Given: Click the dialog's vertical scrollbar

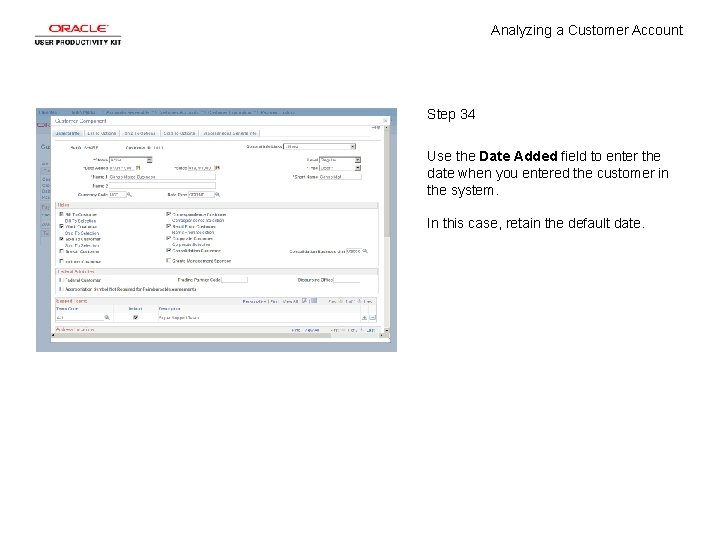Looking at the screenshot, I should coord(387,229).
